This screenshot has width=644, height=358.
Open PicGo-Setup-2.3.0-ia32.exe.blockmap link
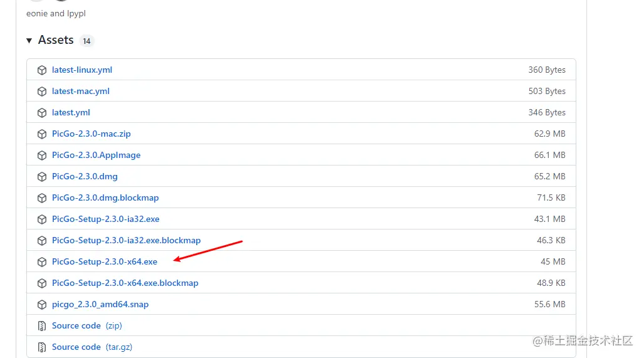(x=126, y=241)
